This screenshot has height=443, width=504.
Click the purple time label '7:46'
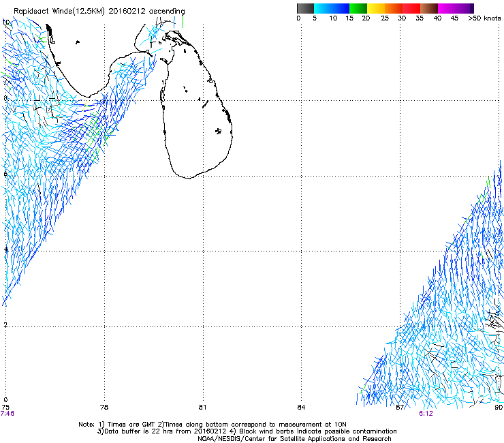click(x=7, y=414)
